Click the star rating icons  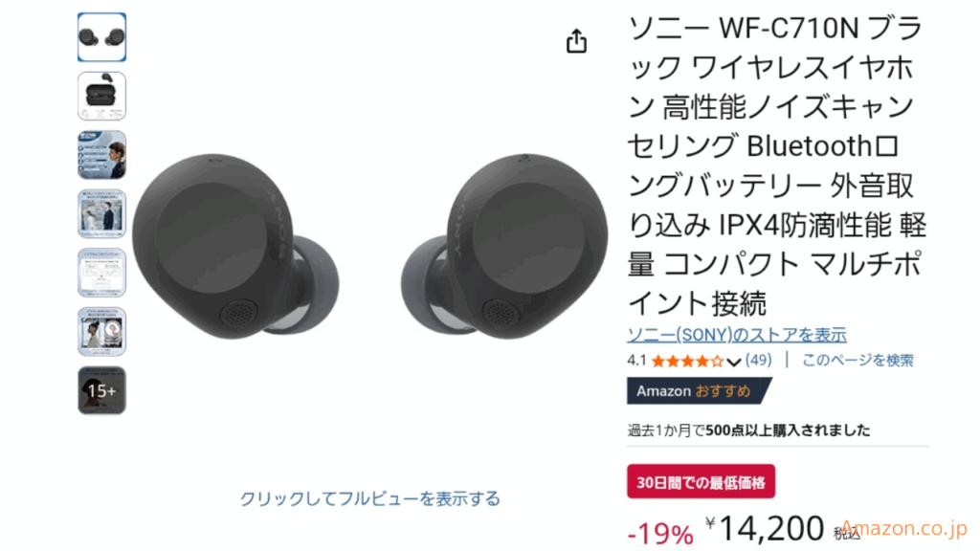(x=687, y=361)
